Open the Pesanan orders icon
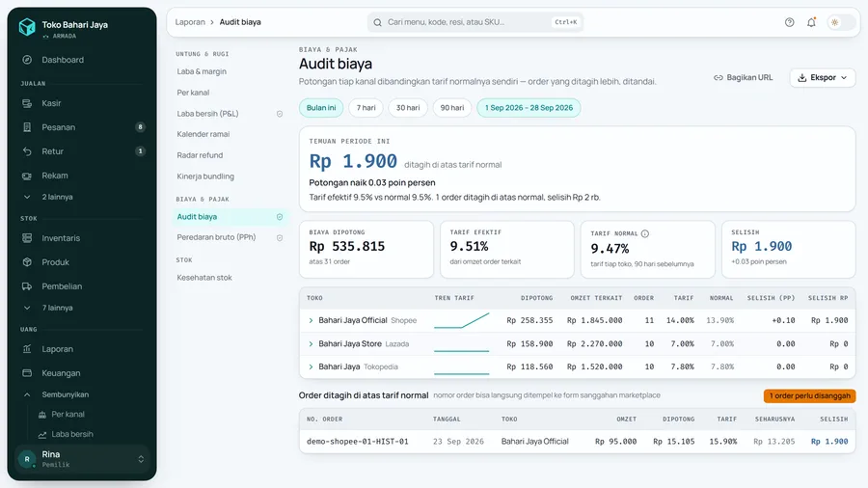Image resolution: width=868 pixels, height=488 pixels. [x=27, y=127]
